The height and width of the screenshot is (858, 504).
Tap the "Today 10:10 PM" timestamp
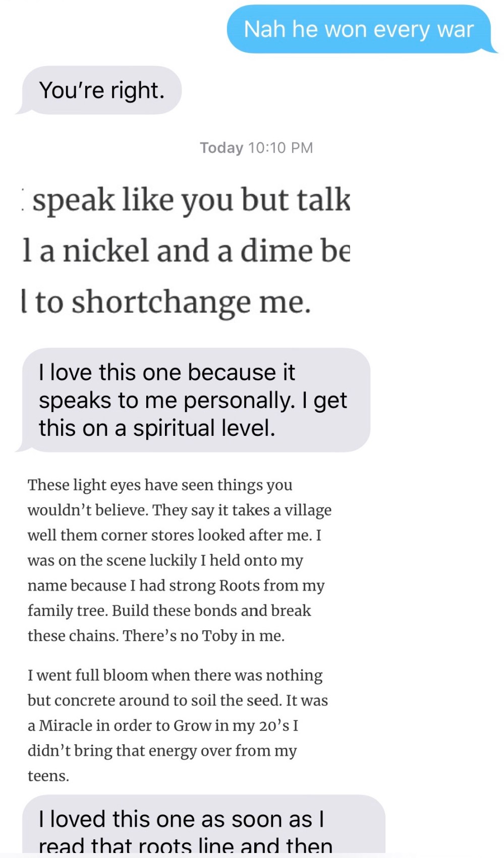256,147
